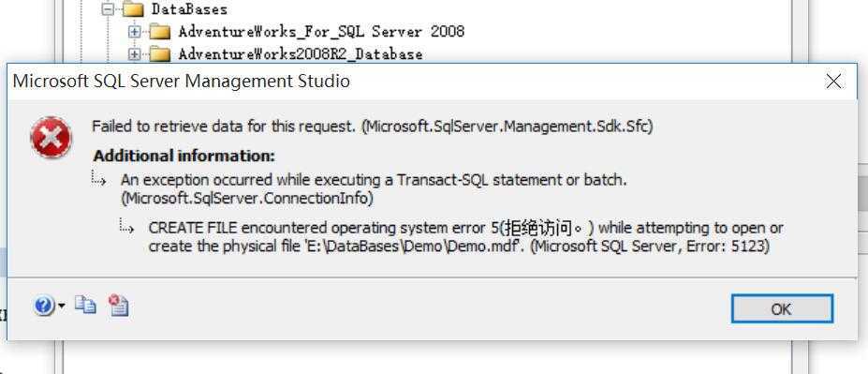The height and width of the screenshot is (374, 868).
Task: Select AdventureWorks_For_SQL Server 2008 tree item
Action: click(x=321, y=32)
